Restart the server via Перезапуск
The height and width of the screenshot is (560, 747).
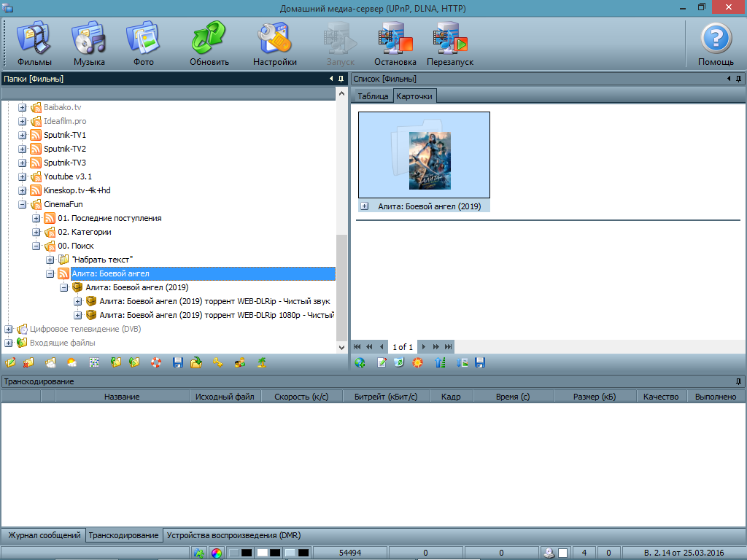[x=450, y=44]
